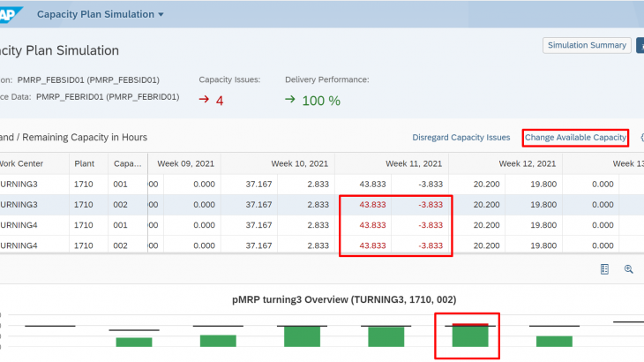
Task: Click the Week 09, 2021 column header
Action: (x=185, y=163)
